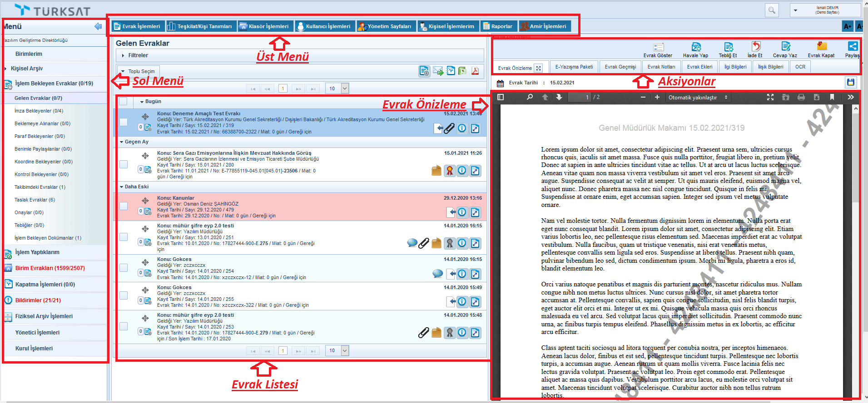Image resolution: width=868 pixels, height=403 pixels.
Task: Click the save icon beside Evrak Tarihi
Action: [x=850, y=83]
